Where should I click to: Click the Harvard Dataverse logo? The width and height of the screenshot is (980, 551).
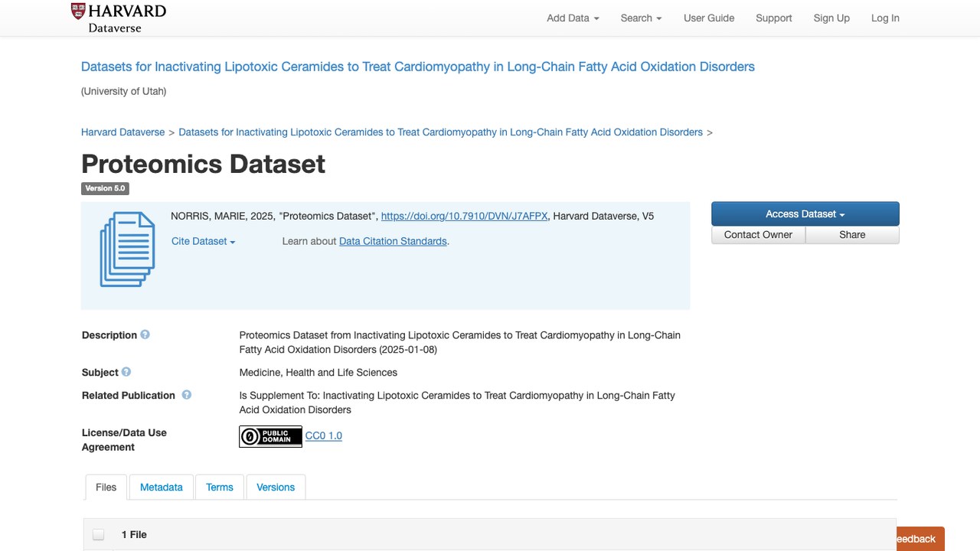pyautogui.click(x=119, y=18)
